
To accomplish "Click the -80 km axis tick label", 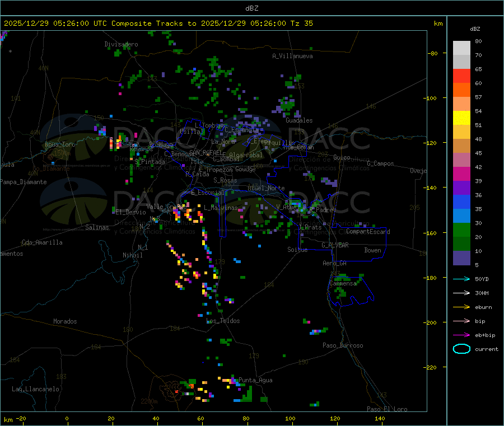I will point(433,53).
